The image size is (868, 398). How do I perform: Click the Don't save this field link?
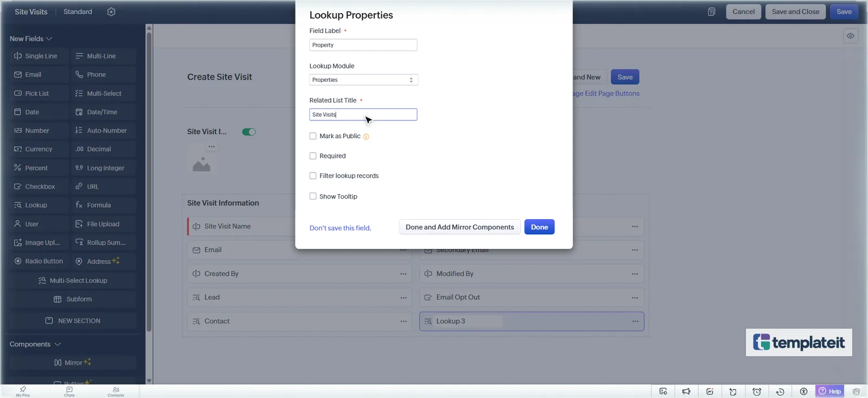click(x=340, y=228)
